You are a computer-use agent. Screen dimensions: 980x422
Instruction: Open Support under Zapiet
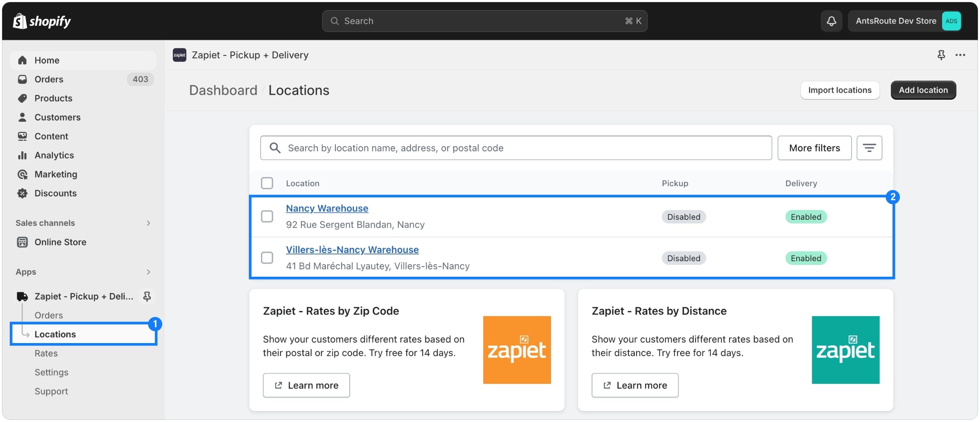pos(51,391)
